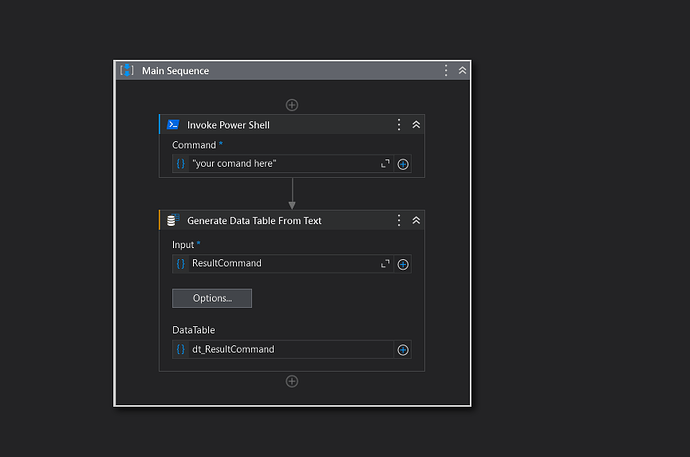Click braces icon in Input field
Image resolution: width=690 pixels, height=457 pixels.
[180, 263]
